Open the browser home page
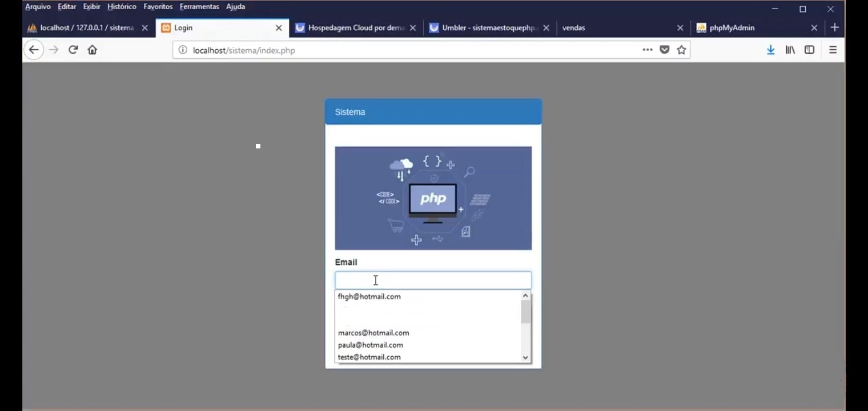Viewport: 868px width, 411px height. click(93, 50)
